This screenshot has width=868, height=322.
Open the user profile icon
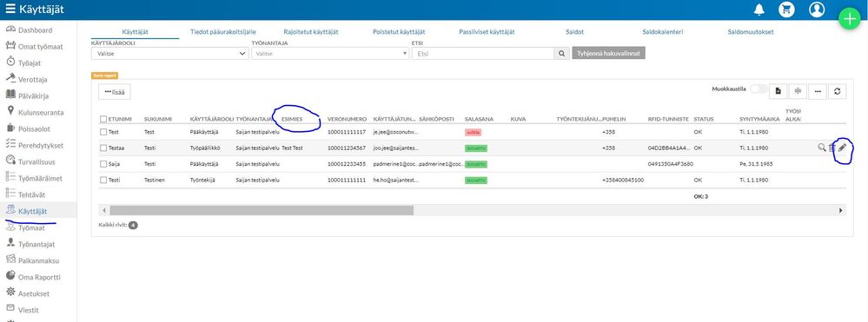[817, 10]
